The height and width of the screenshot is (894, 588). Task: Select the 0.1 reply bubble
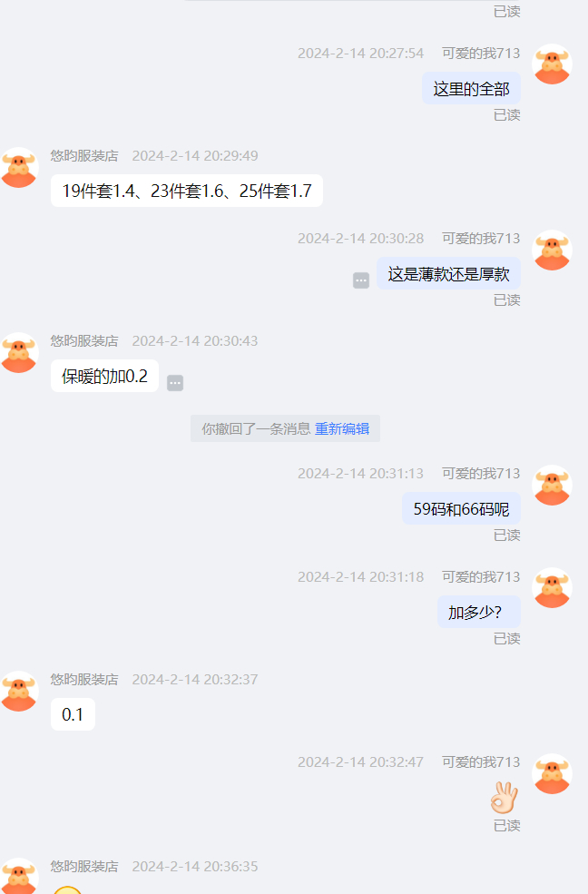(73, 714)
